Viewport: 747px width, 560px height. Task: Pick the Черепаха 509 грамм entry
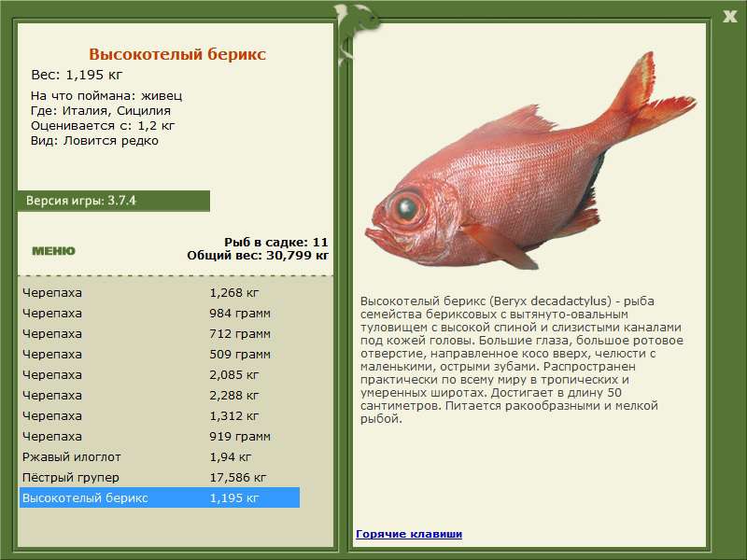click(159, 355)
